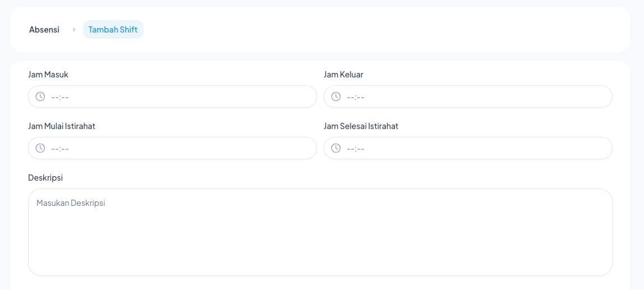Click the Jam Masuk label
Screen dimensions: 644x290
point(48,75)
